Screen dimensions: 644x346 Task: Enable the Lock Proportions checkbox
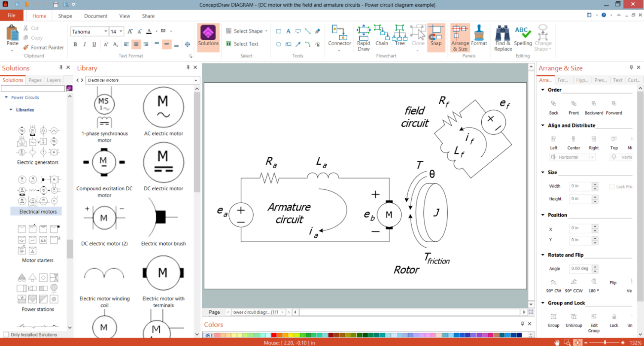[613, 187]
